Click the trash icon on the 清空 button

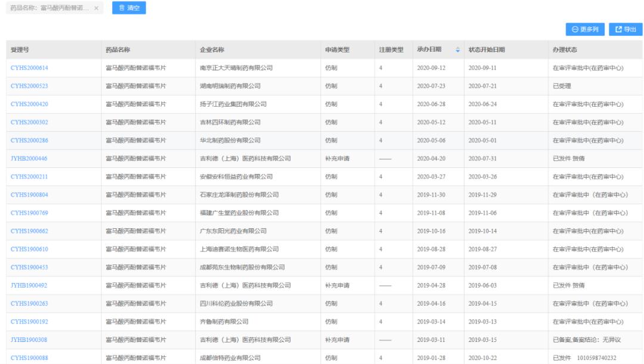(x=121, y=8)
